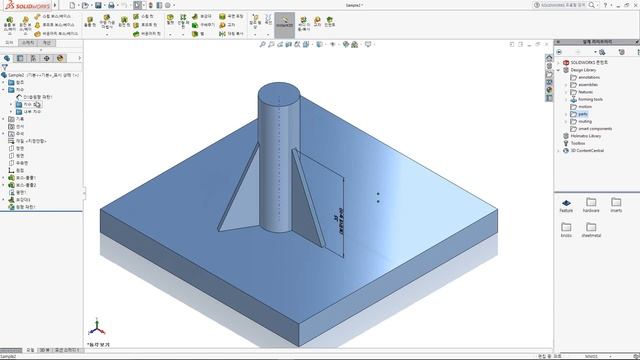Select the Extruded Cut tool
640x360 pixels.
[x=90, y=22]
